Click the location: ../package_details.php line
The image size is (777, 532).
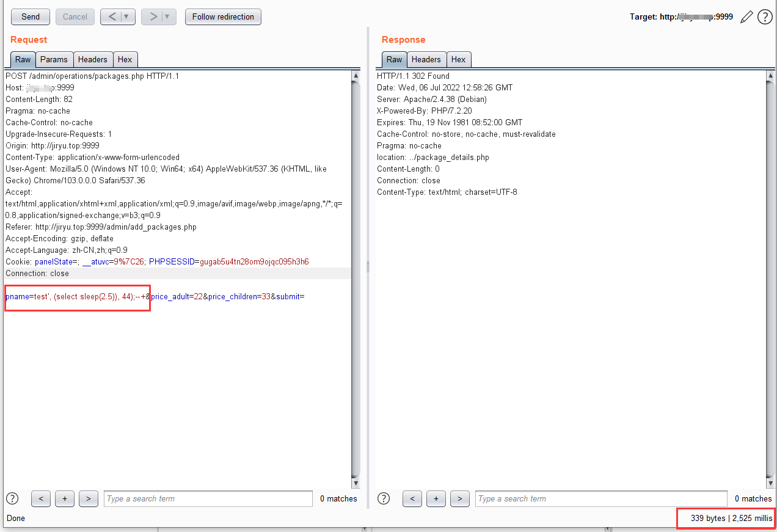433,157
